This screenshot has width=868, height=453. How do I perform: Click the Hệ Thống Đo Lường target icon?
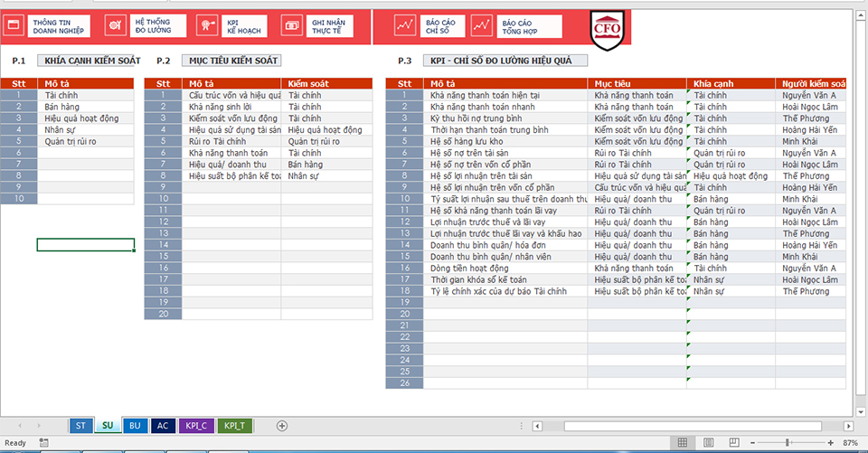tap(115, 26)
